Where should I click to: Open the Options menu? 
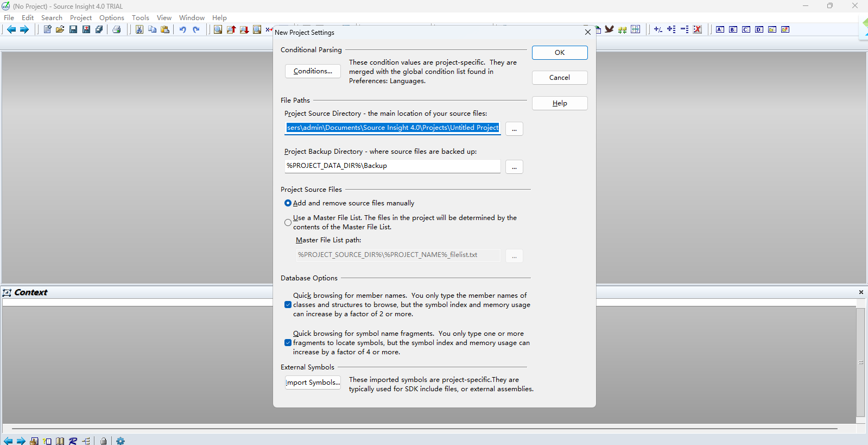[x=111, y=18]
